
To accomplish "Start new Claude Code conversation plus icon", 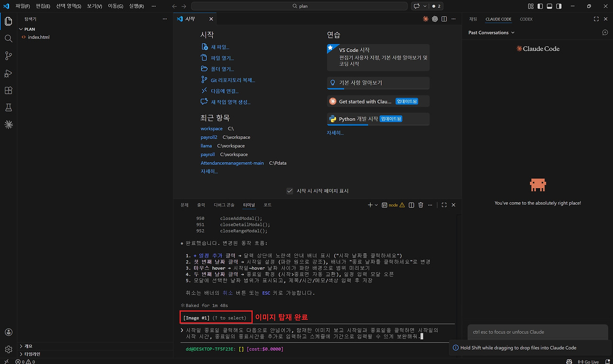I will click(x=605, y=33).
